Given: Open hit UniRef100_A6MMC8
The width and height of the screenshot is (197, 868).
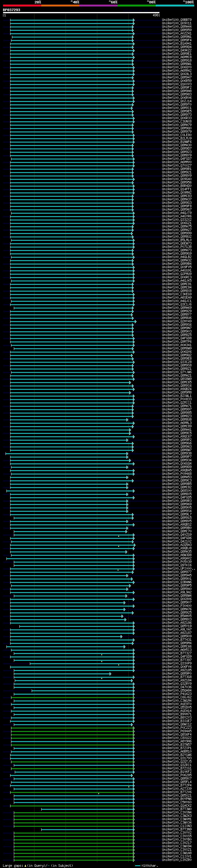Looking at the screenshot, I should 176,57.
